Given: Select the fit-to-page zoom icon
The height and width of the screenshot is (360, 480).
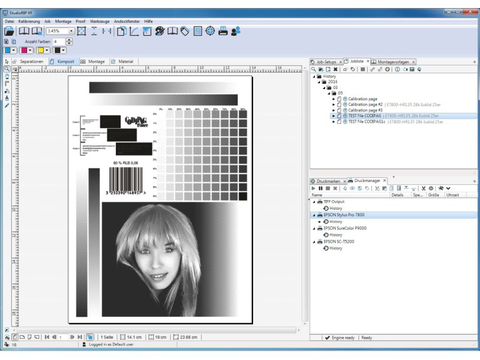Looking at the screenshot, I should pos(81,31).
